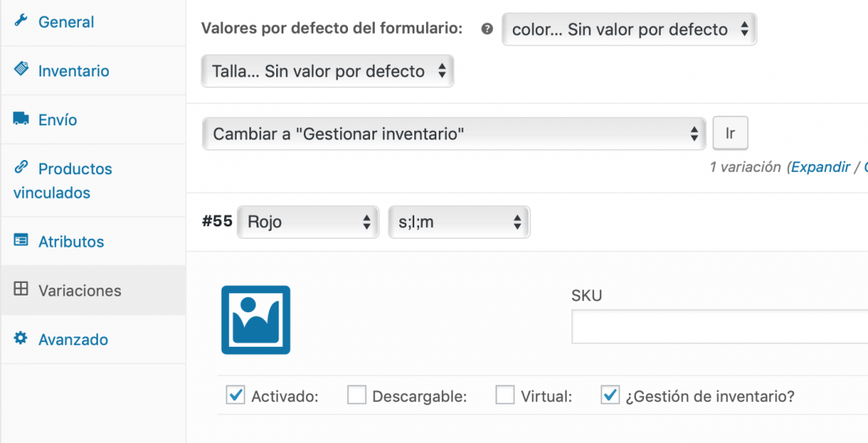Enable the Descargable checkbox
The image size is (868, 443).
[357, 395]
